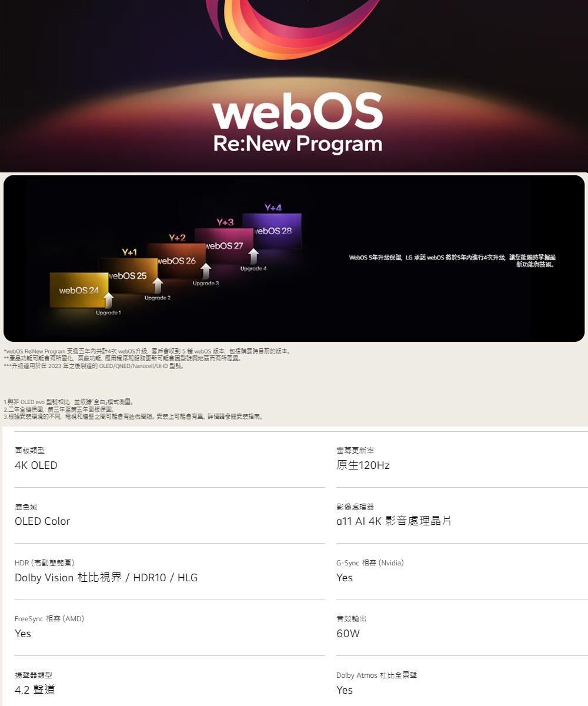588x706 pixels.
Task: Click the Y+4 year label
Action: tap(273, 208)
